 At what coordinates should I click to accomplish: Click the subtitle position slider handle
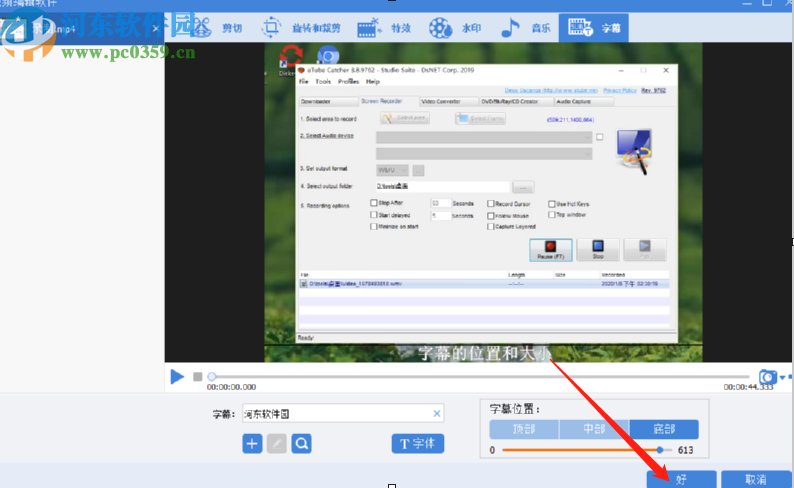659,450
